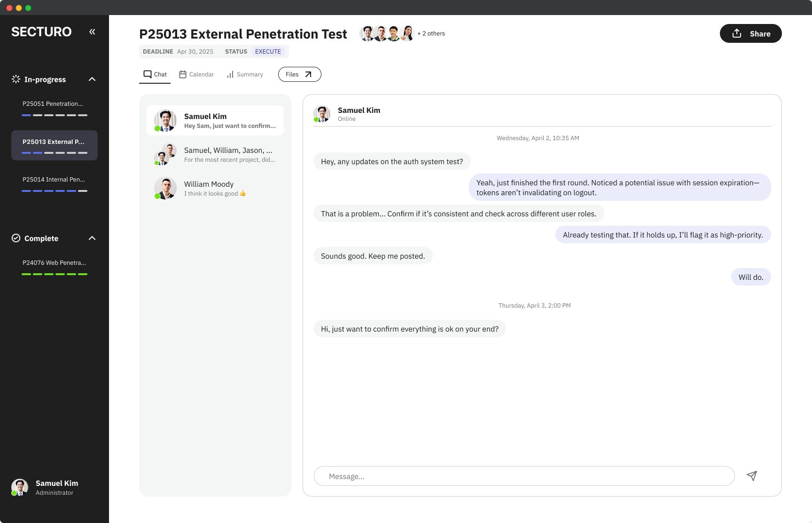Click the 'Will do.' message bubble
Screen dimensions: 812x523
point(751,277)
